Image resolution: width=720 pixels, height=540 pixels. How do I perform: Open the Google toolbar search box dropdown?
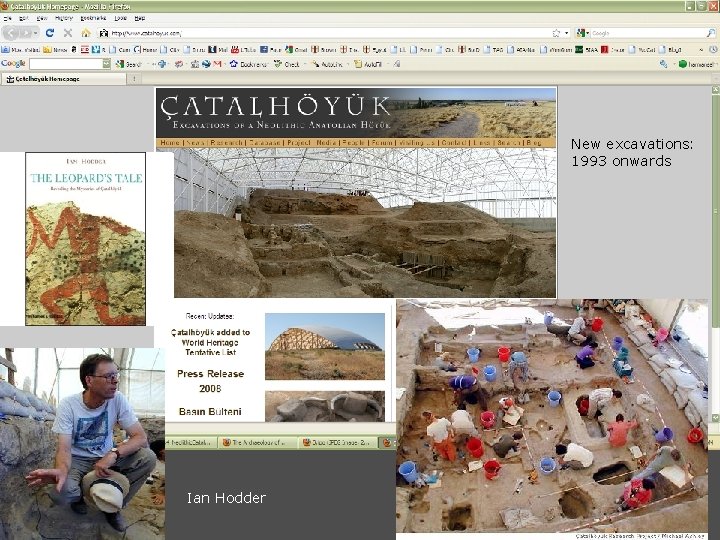click(107, 64)
